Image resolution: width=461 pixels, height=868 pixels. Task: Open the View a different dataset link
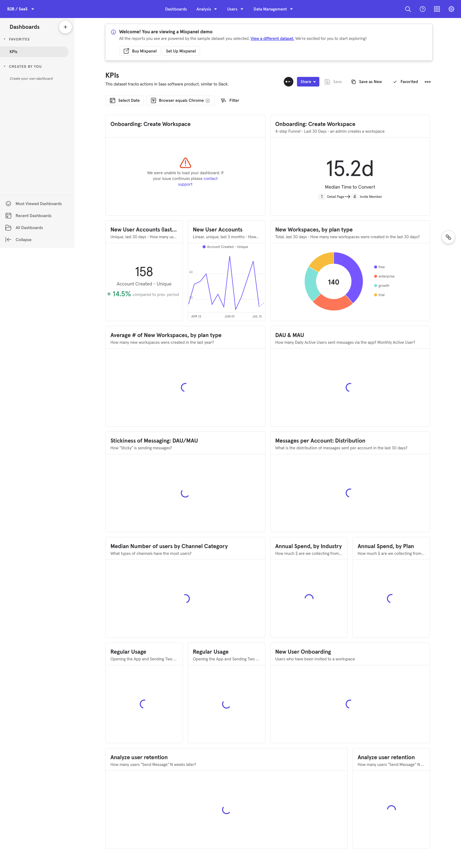[272, 38]
